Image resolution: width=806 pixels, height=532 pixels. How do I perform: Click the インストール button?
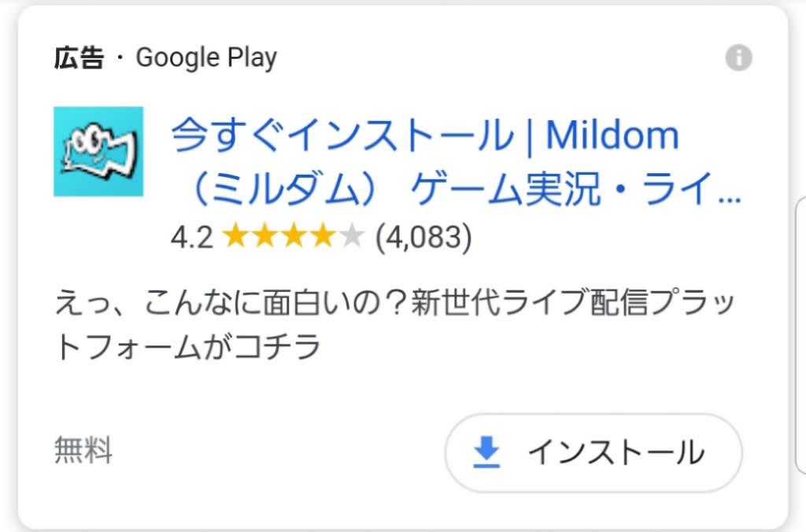pos(593,453)
